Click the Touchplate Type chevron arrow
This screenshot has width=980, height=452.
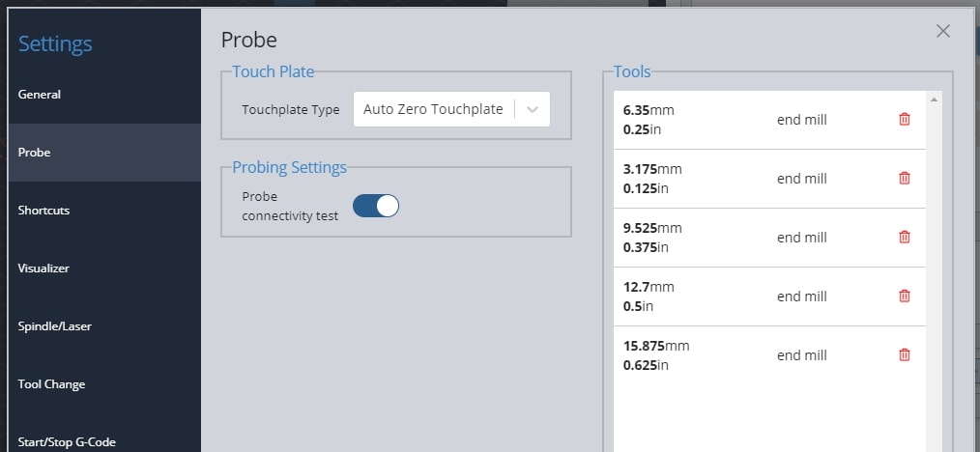[x=533, y=109]
